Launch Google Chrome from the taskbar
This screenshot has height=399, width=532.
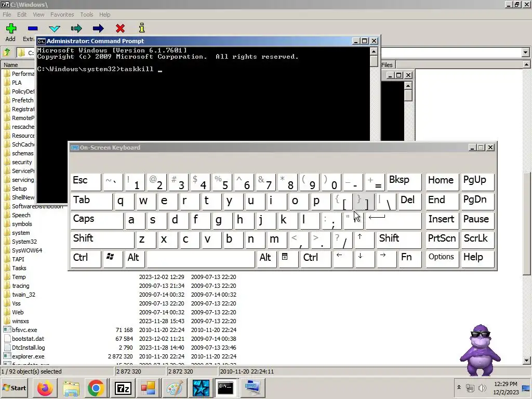click(96, 388)
